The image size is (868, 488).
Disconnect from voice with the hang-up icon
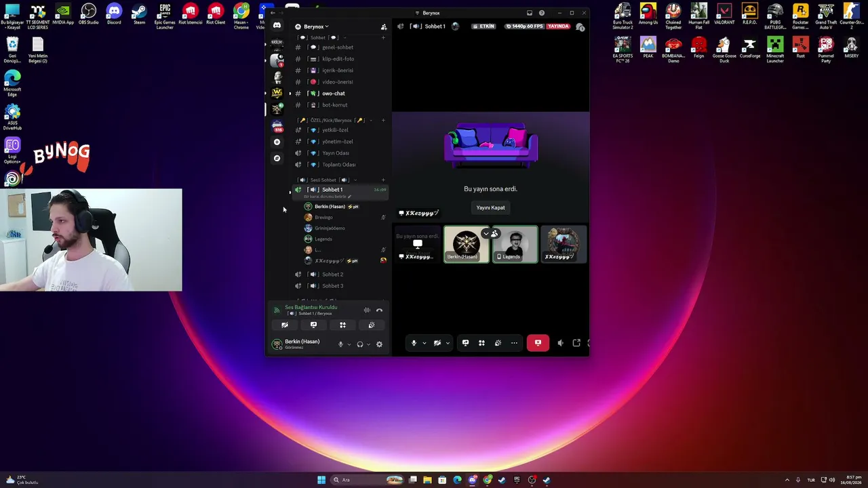click(379, 310)
